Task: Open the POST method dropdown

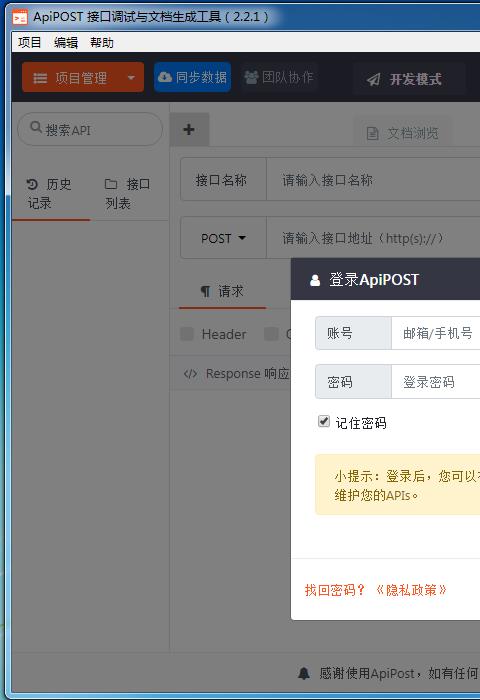Action: point(223,238)
